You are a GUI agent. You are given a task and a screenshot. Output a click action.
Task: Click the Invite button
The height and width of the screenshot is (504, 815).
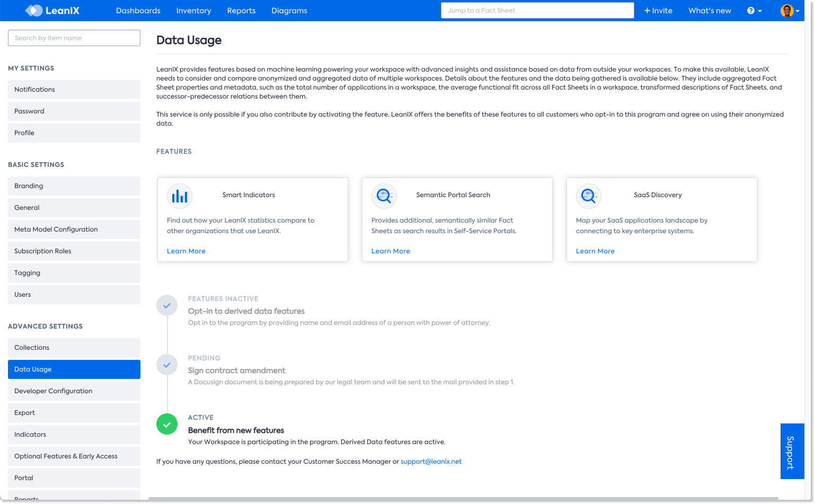click(x=658, y=11)
